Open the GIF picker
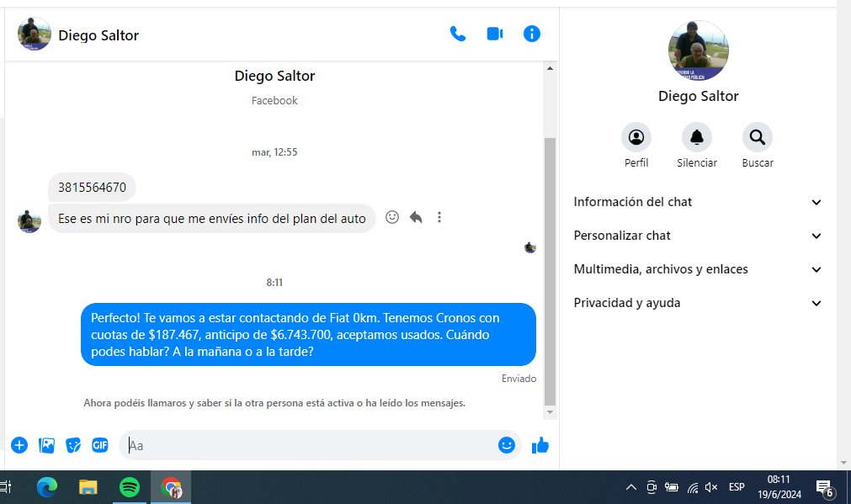The width and height of the screenshot is (851, 504). coord(100,445)
